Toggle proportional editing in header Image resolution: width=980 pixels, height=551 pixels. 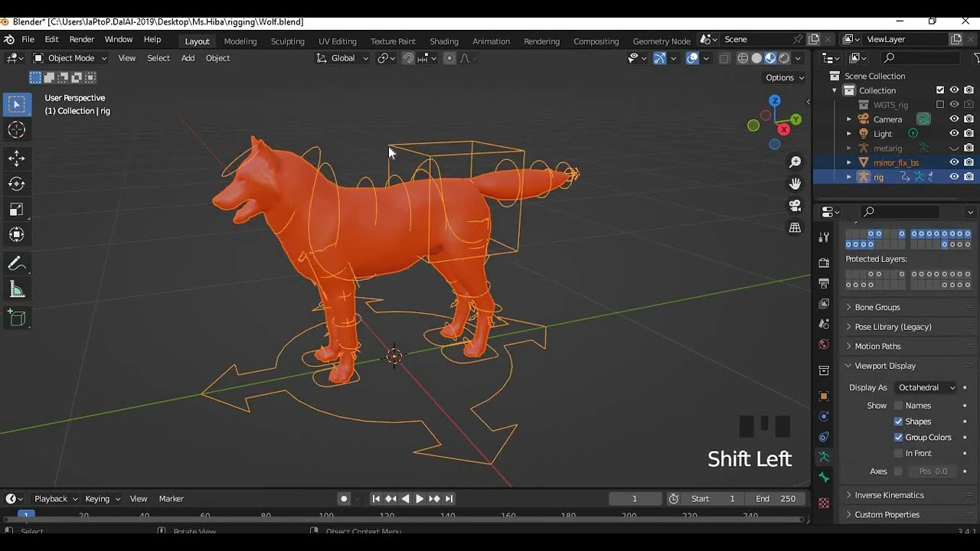[449, 58]
